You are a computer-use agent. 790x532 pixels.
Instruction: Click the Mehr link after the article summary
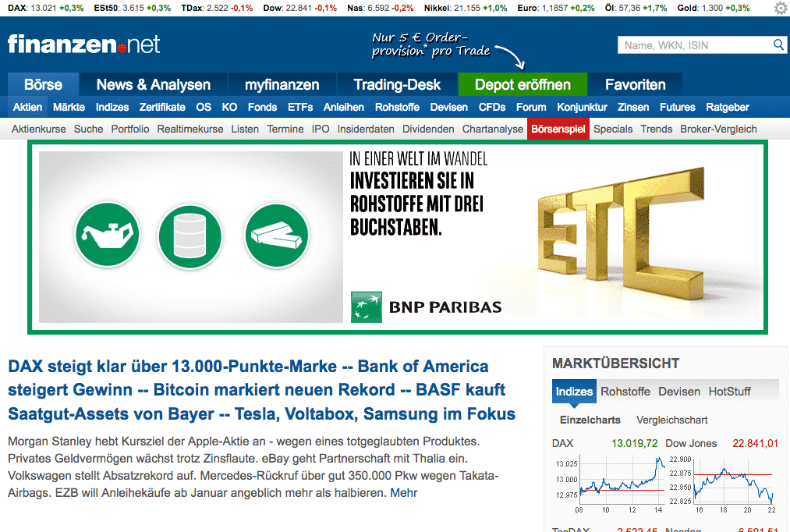[403, 493]
